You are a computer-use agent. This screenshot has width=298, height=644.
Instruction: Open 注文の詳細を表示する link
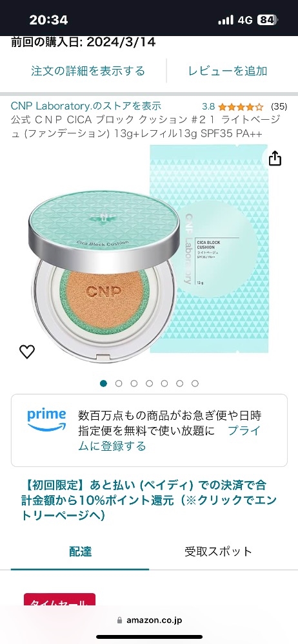(88, 71)
